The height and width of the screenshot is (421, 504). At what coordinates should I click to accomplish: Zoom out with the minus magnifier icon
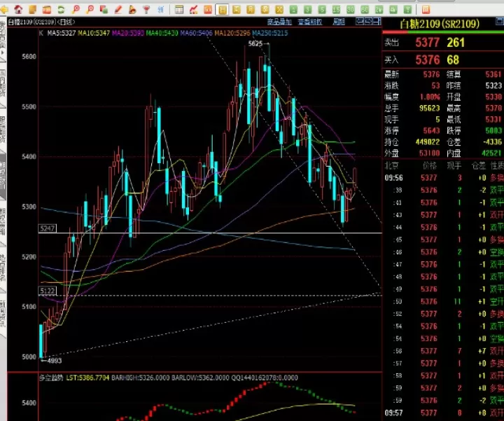click(x=90, y=10)
